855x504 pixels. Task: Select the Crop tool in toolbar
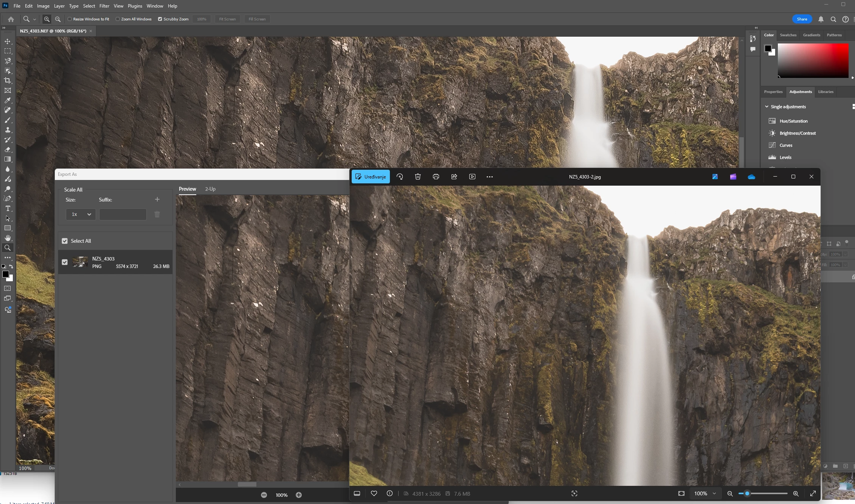click(x=8, y=81)
